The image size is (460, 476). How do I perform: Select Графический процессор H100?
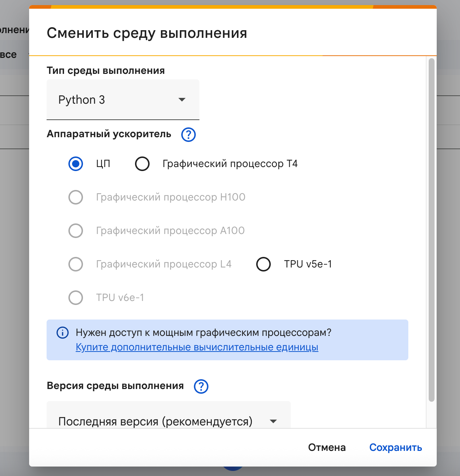tap(75, 197)
